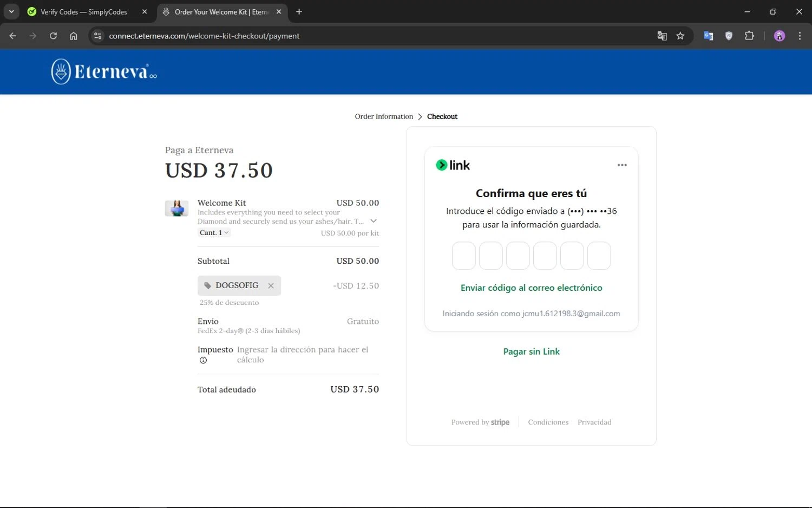Screen dimensions: 812x508
Task: Go forward in browser history
Action: click(33, 36)
